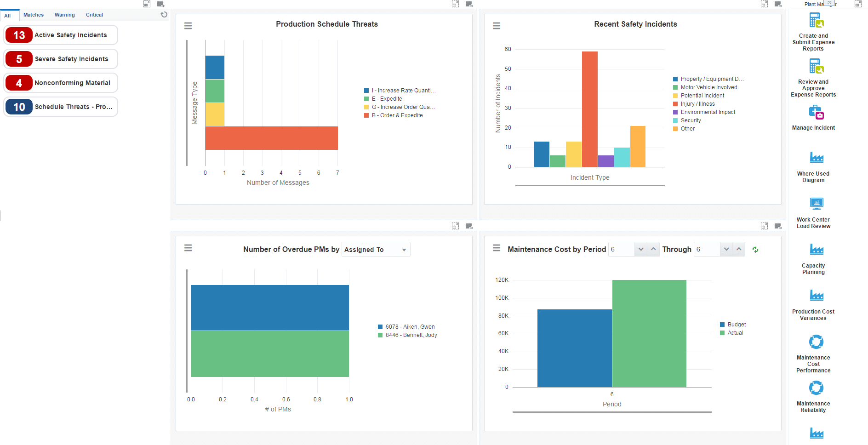Open the starting Period dropdown arrow
The image size is (868, 445).
(641, 249)
